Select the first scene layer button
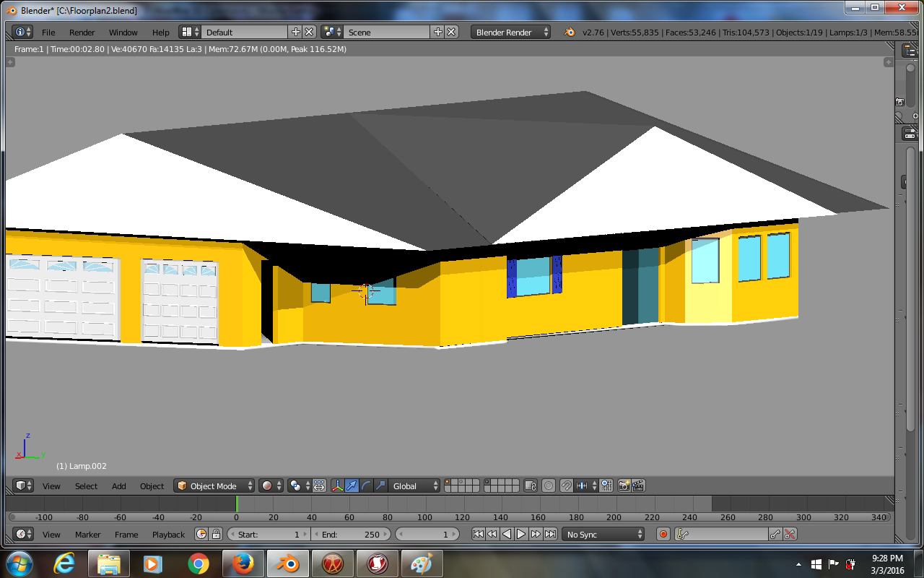 click(448, 483)
